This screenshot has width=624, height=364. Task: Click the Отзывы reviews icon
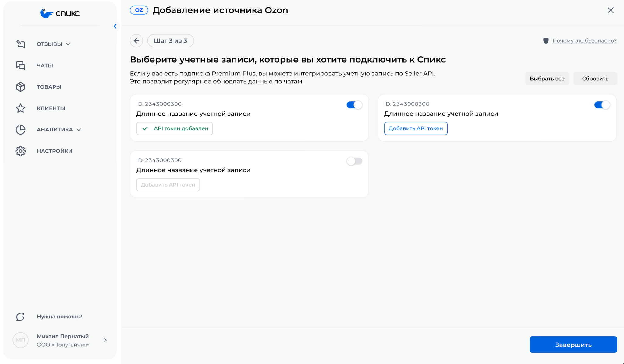click(x=21, y=44)
